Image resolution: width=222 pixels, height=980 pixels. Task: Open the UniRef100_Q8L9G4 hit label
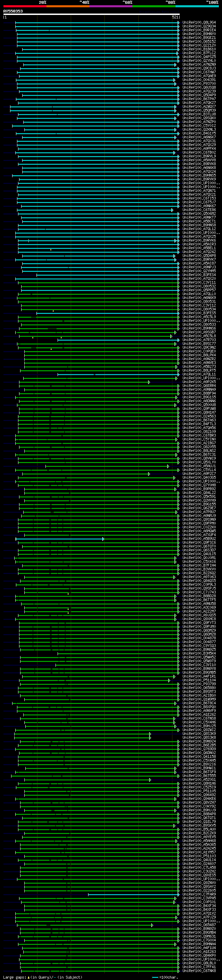pyautogui.click(x=199, y=23)
